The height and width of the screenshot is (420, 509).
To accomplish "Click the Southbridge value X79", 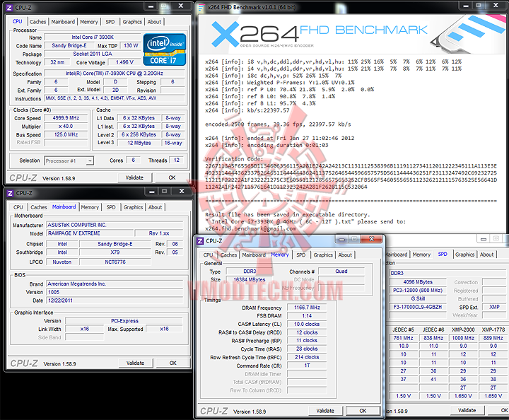I will pos(115,252).
